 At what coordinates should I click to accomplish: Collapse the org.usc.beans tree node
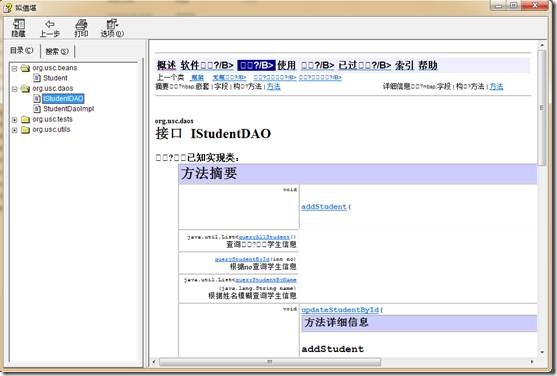[14, 68]
